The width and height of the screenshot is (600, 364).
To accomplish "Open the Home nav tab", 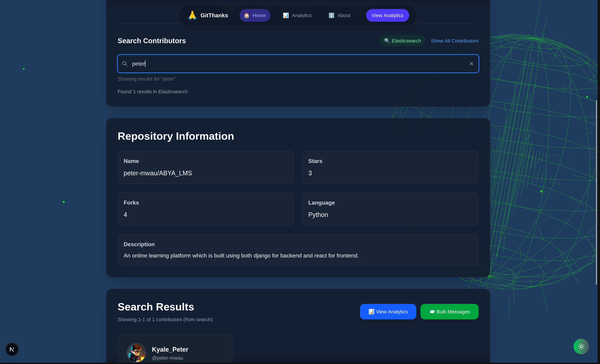I will click(255, 15).
